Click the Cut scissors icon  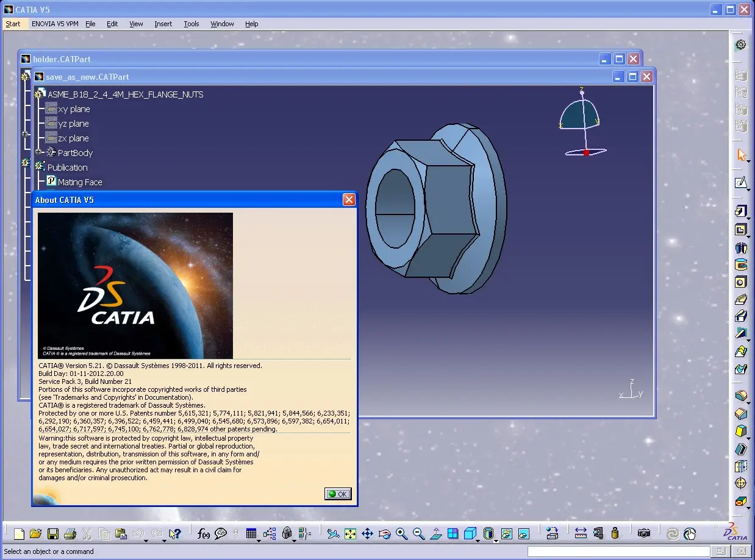87,534
